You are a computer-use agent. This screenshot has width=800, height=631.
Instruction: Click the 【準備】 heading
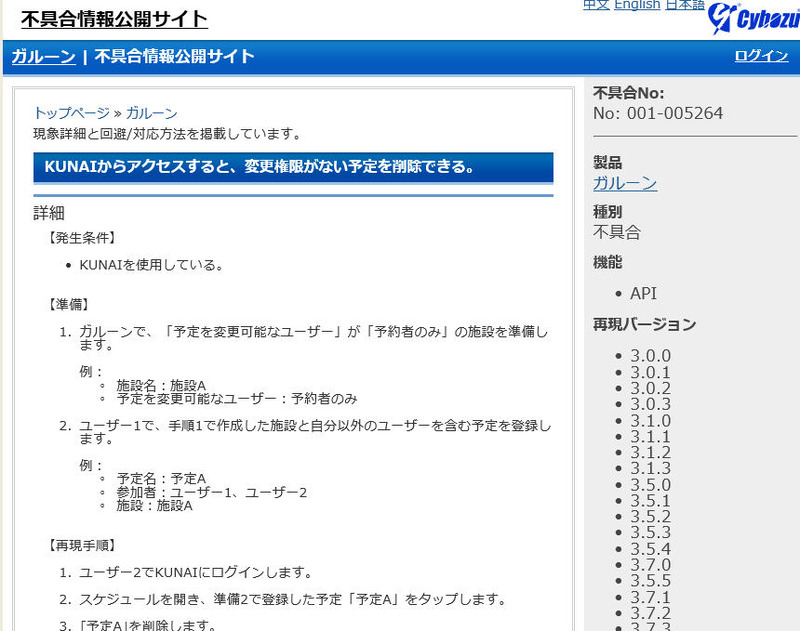point(69,304)
